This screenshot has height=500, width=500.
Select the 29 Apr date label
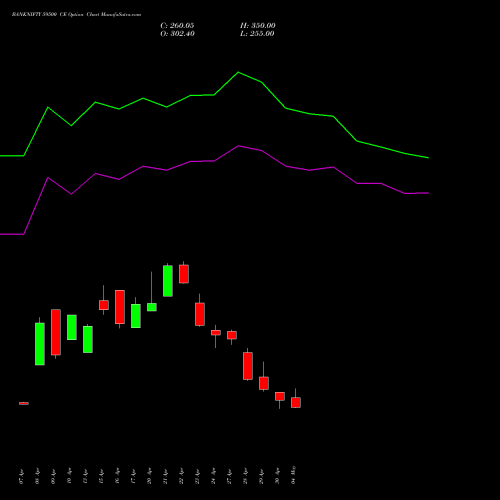pos(262,477)
